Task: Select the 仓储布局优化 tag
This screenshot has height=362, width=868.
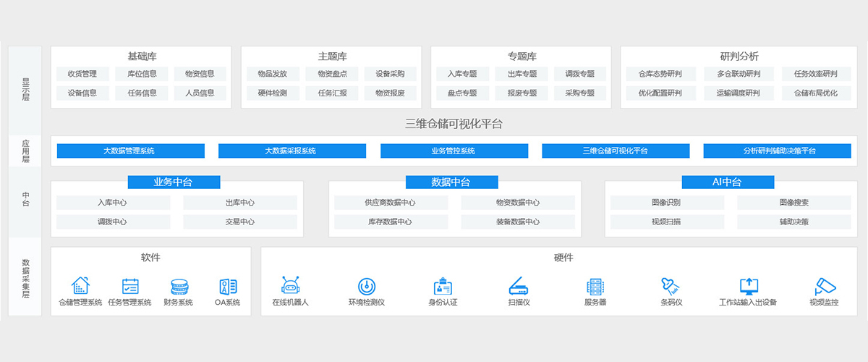Action: click(x=816, y=93)
